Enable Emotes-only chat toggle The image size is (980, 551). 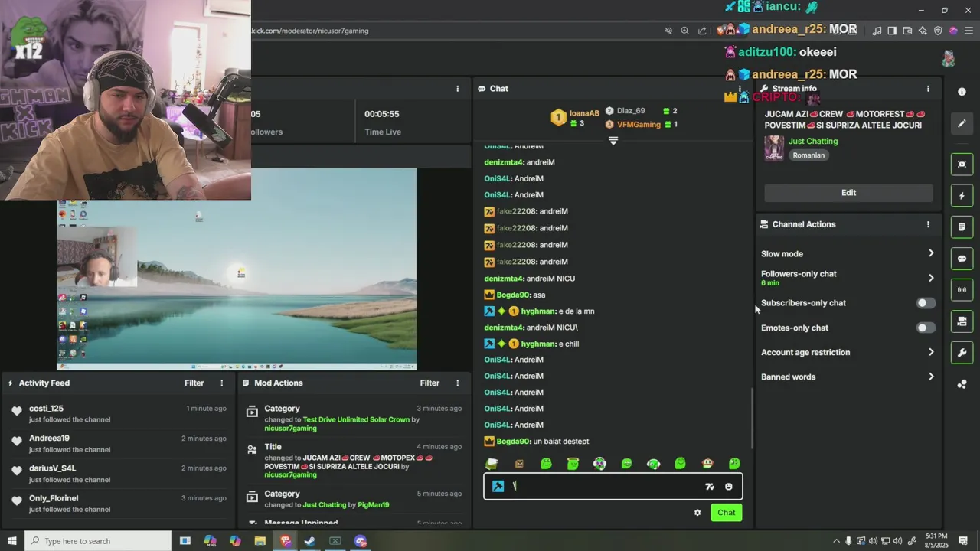click(x=926, y=328)
